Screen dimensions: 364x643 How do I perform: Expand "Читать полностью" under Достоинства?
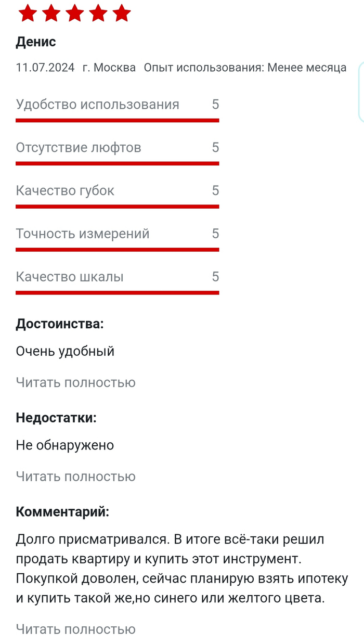(x=75, y=383)
